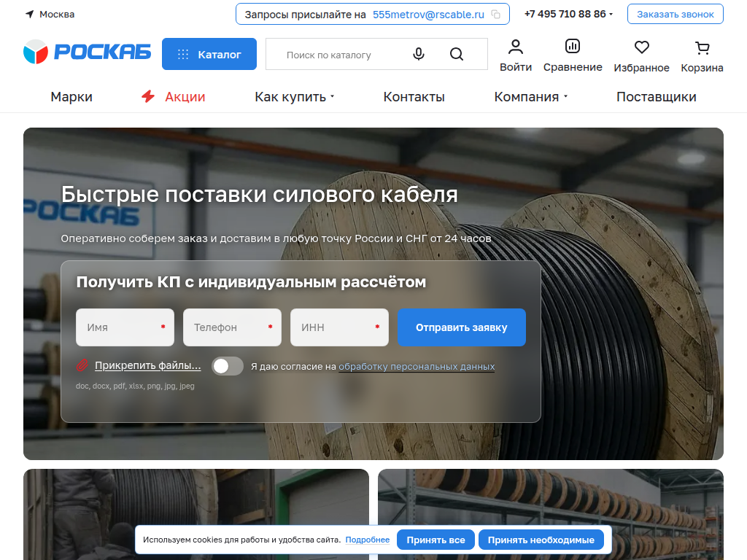Click the red lightning icon beside Акции
Viewport: 747px width, 560px height.
coord(148,97)
